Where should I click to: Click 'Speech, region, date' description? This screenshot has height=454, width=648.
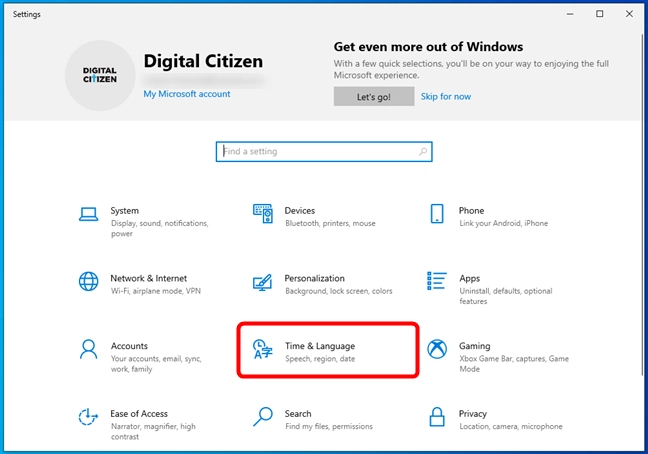[x=320, y=359]
